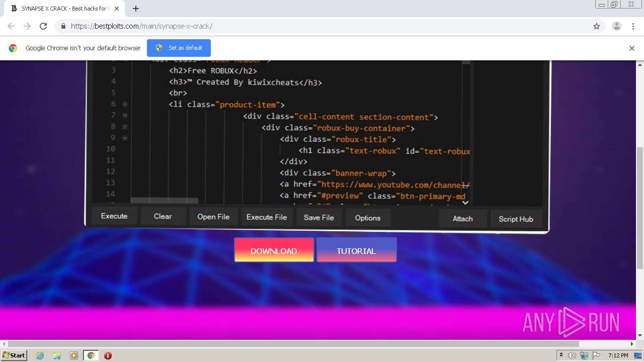Show hidden system tray icons
The width and height of the screenshot is (644, 362).
561,355
